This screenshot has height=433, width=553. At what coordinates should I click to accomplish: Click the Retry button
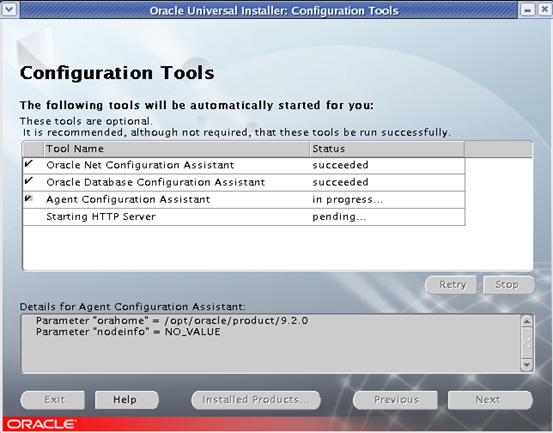click(451, 285)
